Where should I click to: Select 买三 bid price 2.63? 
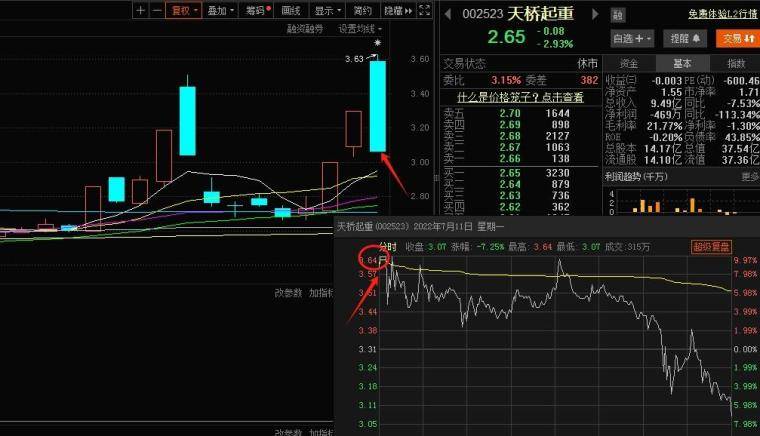click(510, 195)
